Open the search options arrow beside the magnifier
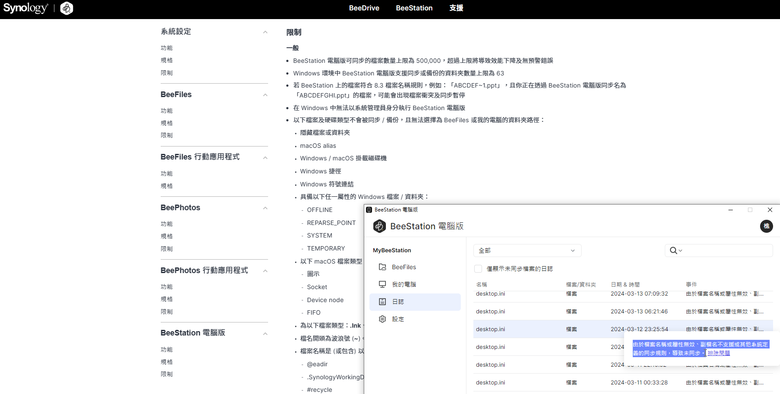This screenshot has height=394, width=780. coord(680,251)
